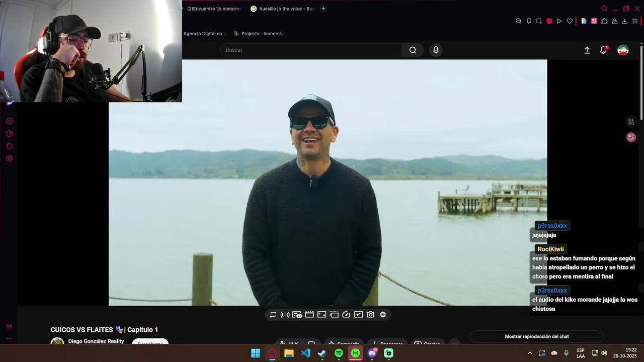Open Steam from the taskbar
The width and height of the screenshot is (644, 362).
point(322,353)
